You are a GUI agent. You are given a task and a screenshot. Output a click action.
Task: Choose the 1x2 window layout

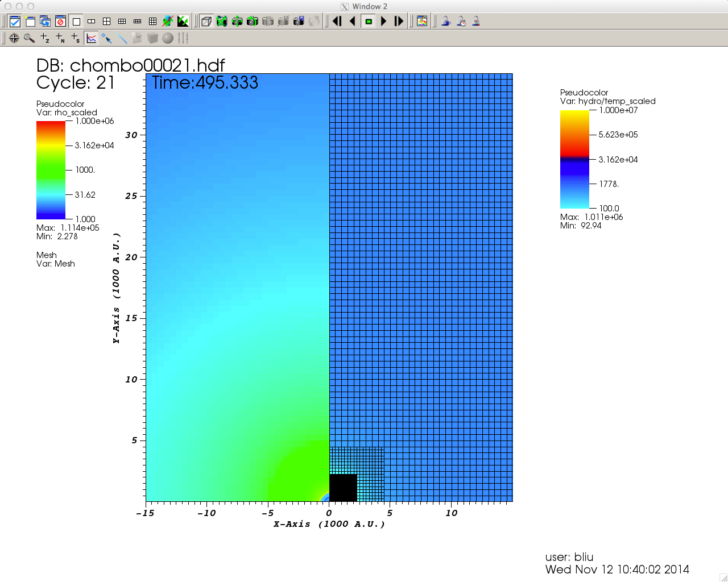[91, 22]
